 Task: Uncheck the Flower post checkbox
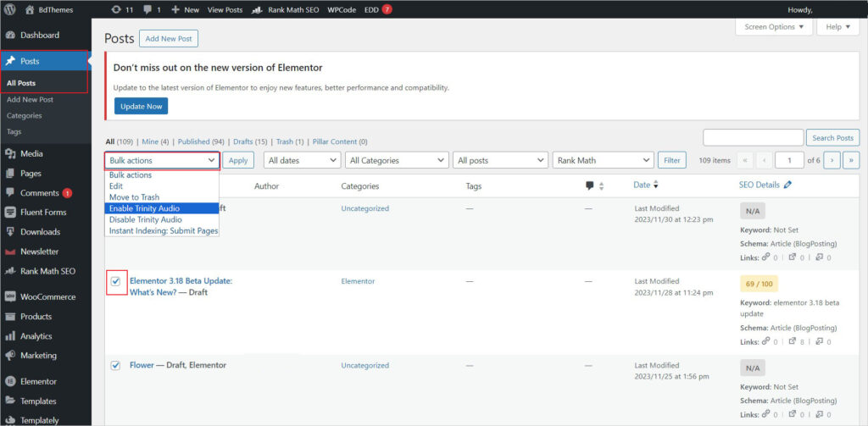115,365
